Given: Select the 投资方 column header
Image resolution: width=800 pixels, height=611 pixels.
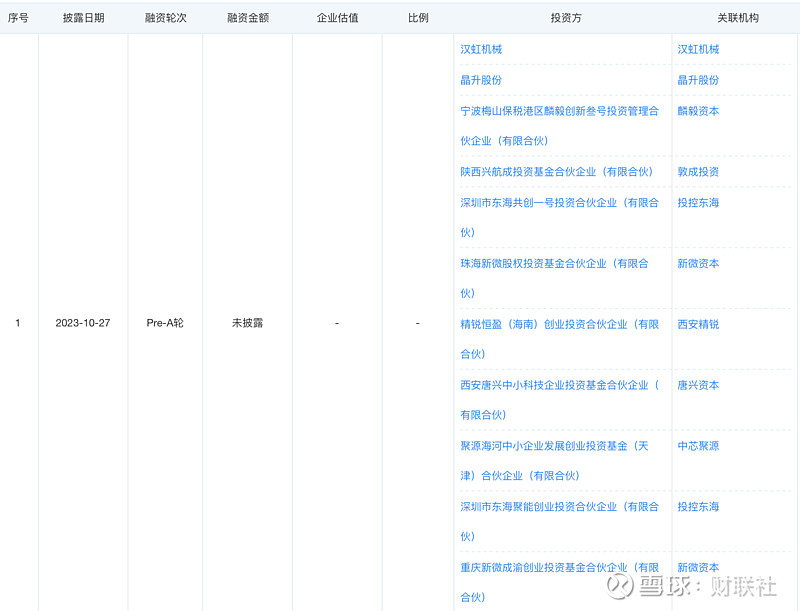Looking at the screenshot, I should [x=566, y=18].
